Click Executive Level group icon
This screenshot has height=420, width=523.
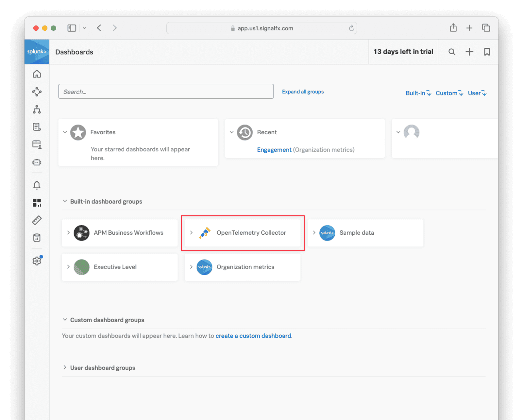[x=82, y=267]
